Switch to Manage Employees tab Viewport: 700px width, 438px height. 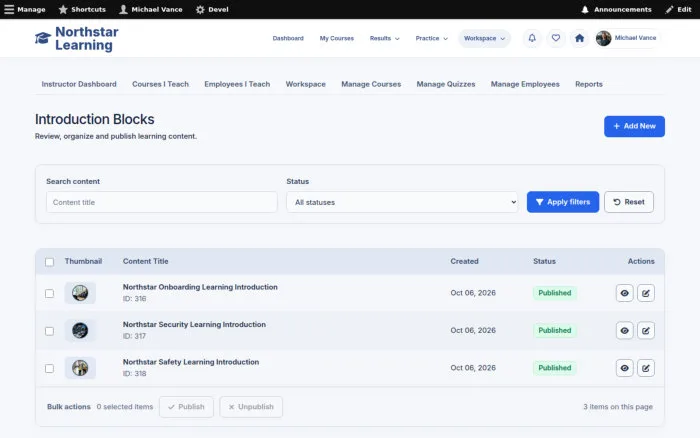point(525,84)
